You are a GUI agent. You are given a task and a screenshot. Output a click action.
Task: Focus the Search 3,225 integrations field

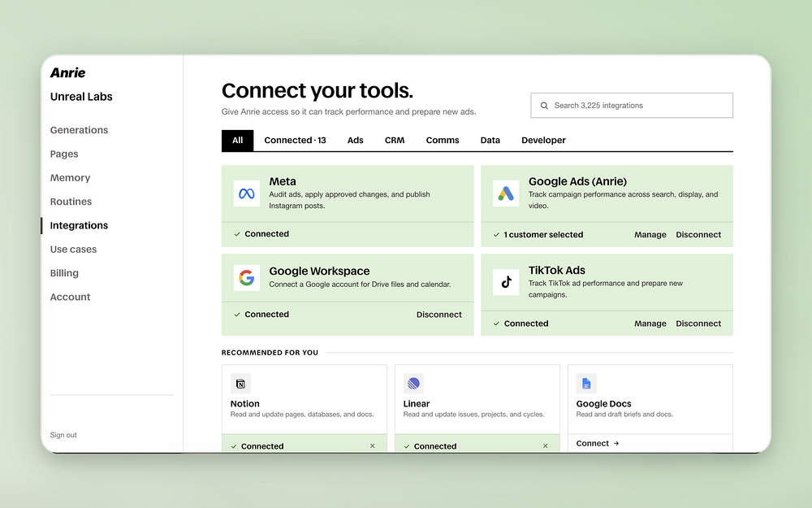[632, 106]
